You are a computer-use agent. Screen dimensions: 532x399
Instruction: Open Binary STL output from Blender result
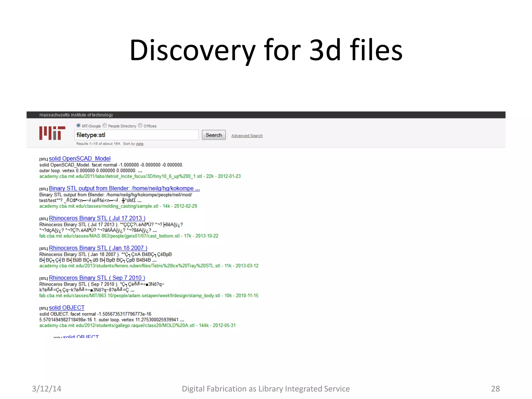point(124,188)
